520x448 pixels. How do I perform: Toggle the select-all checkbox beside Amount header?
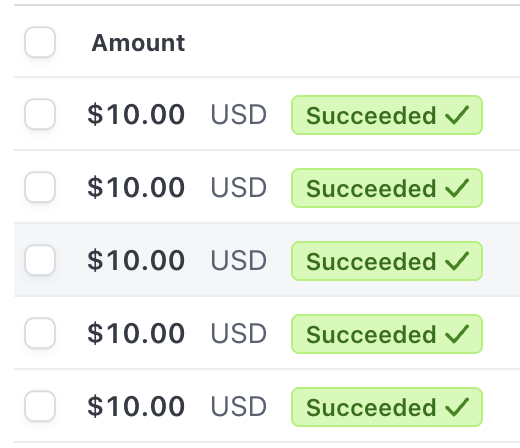(40, 42)
